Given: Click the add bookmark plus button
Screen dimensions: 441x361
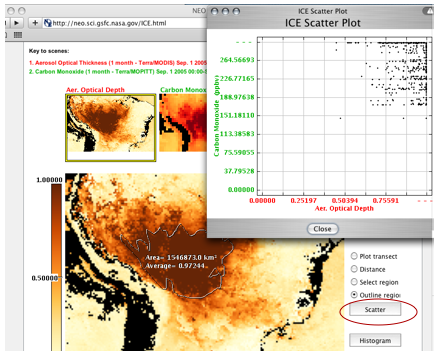Looking at the screenshot, I should click(x=35, y=23).
